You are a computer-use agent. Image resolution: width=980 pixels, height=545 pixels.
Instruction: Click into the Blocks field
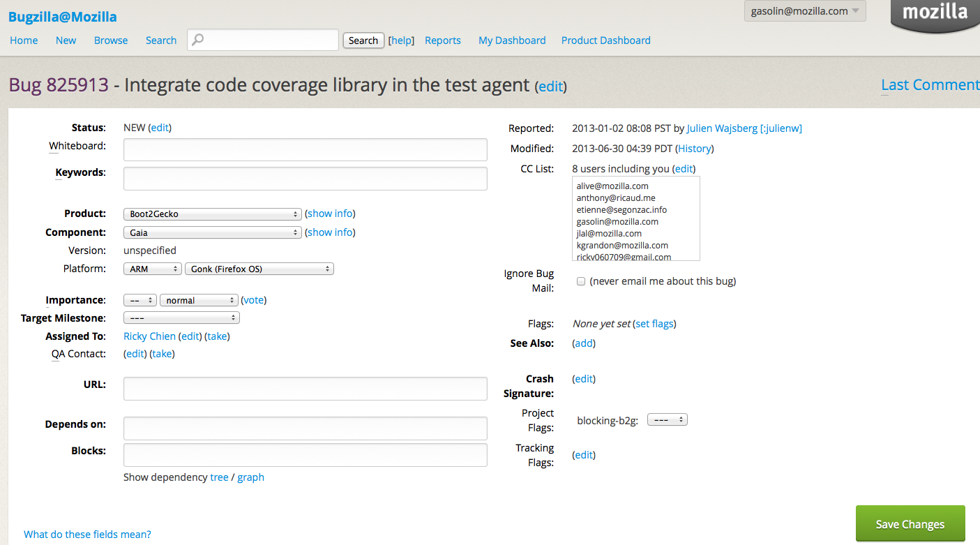(305, 455)
